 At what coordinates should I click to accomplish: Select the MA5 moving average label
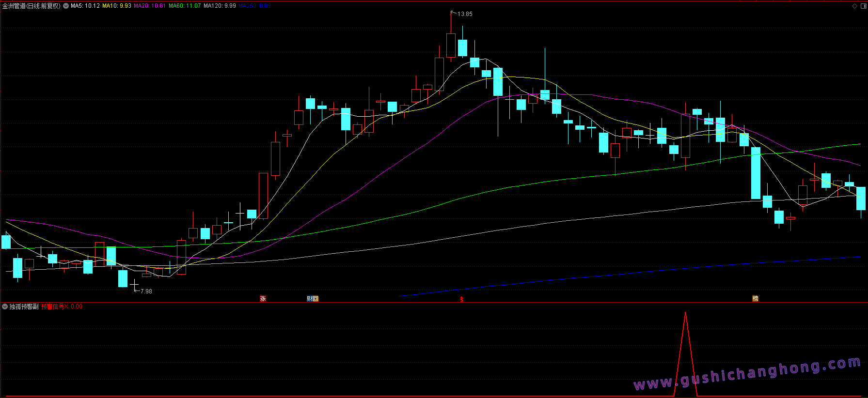pyautogui.click(x=85, y=6)
